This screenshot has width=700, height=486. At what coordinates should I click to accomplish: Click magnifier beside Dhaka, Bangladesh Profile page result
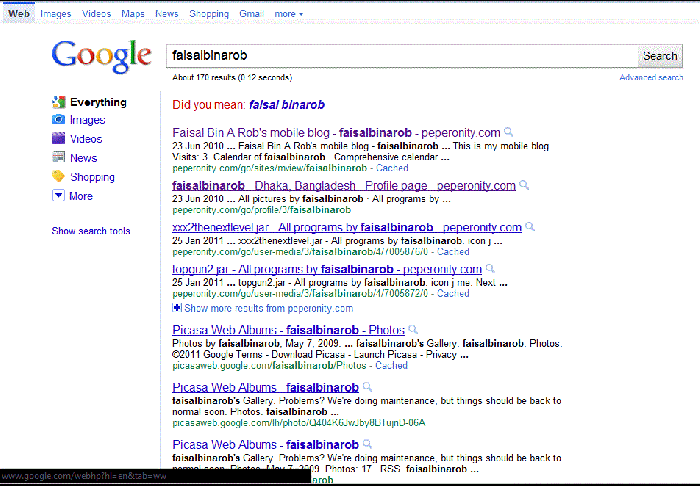(524, 185)
